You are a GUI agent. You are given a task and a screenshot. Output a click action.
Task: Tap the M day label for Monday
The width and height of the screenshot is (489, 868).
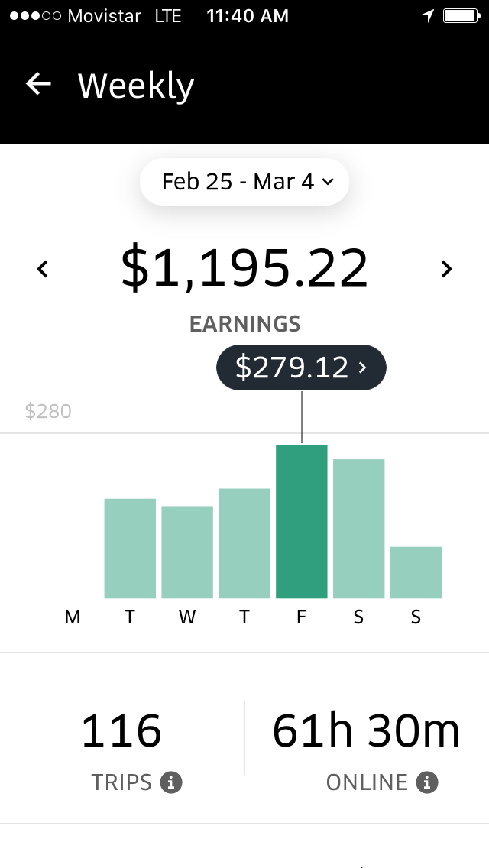point(73,617)
